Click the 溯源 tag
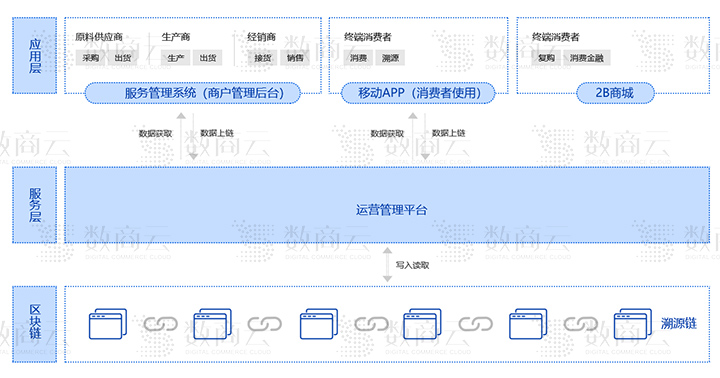 tap(390, 58)
